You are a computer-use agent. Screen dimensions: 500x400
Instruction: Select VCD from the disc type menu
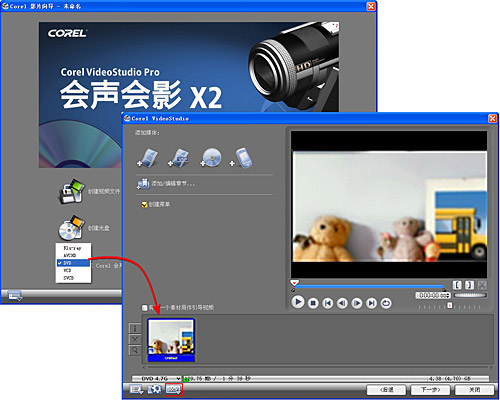pyautogui.click(x=73, y=270)
